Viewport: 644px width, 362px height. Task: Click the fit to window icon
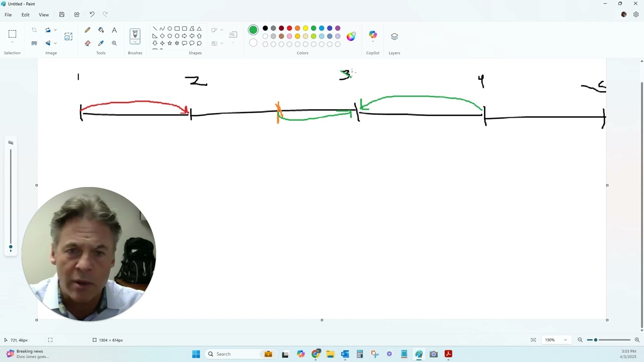[533, 340]
